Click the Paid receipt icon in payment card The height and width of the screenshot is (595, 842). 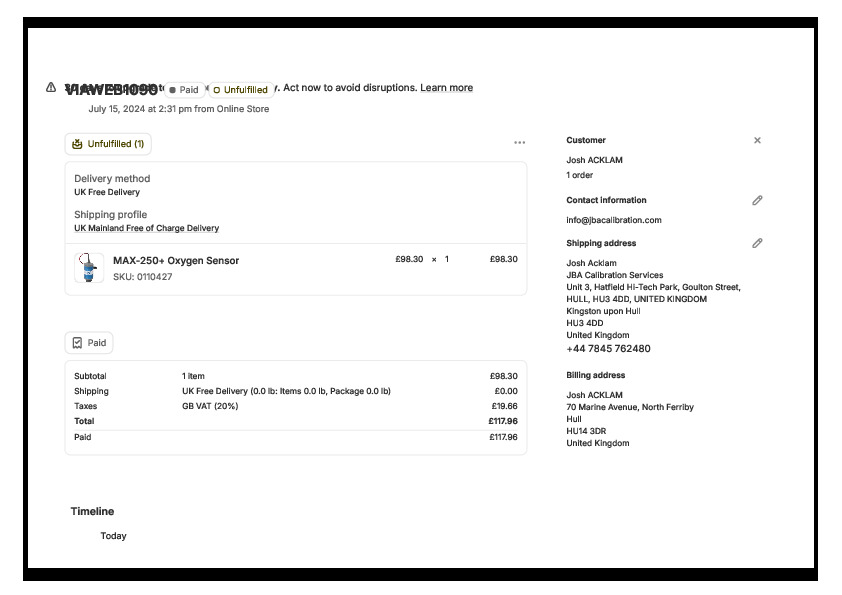(77, 343)
